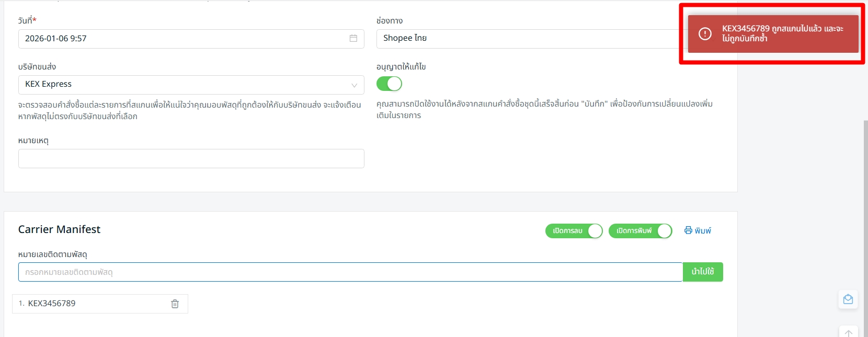Viewport: 868px width, 337px height.
Task: Toggle the อนุญาตให้แก้ไข switch off
Action: [389, 84]
